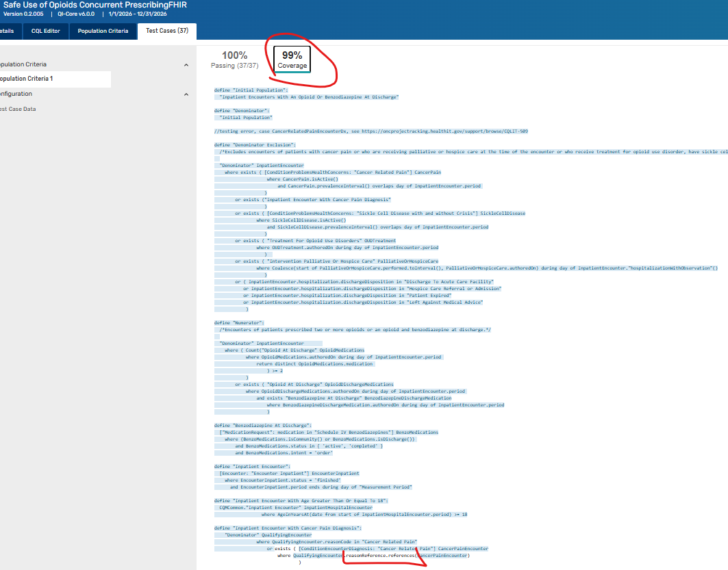Open Test Case Data in sidebar
Screen dimensions: 728x570
(18, 109)
